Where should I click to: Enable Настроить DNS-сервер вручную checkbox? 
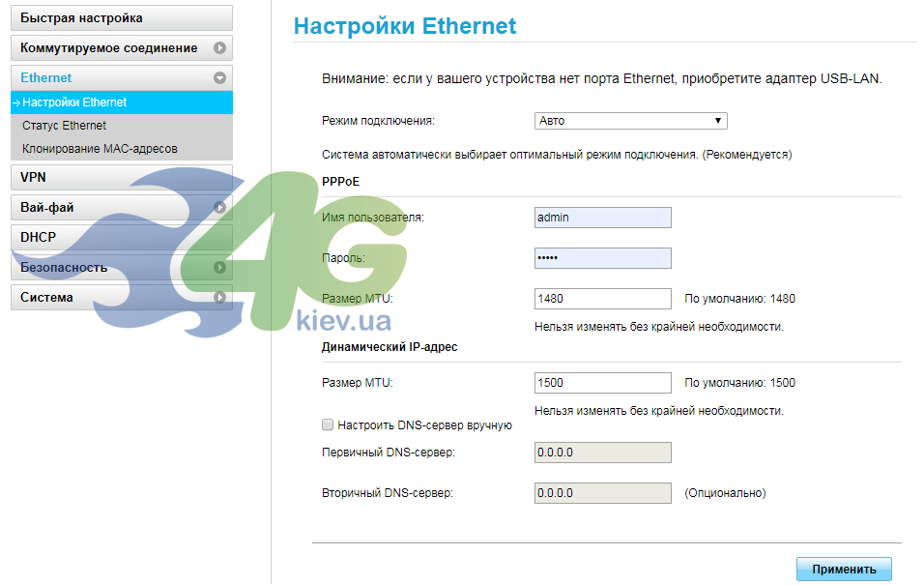tap(328, 424)
